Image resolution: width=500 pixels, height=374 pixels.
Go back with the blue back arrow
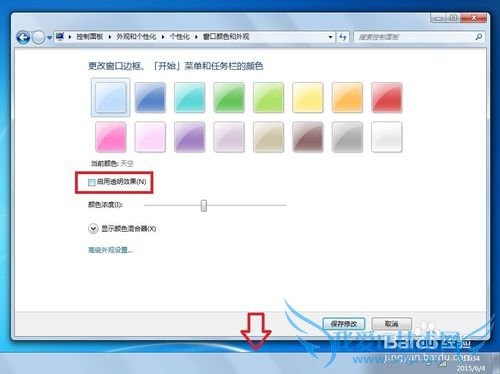click(23, 37)
